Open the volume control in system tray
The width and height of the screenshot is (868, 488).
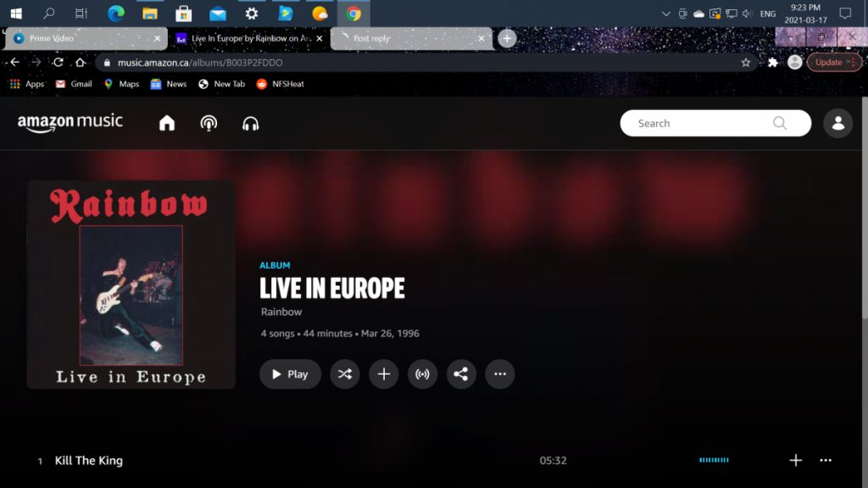[x=748, y=14]
